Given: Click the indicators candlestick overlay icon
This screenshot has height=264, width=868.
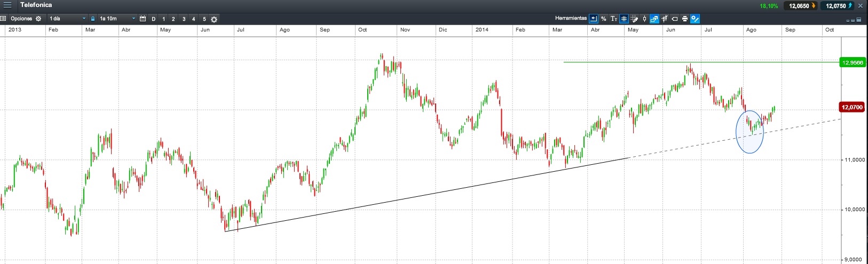Looking at the screenshot, I should point(665,19).
